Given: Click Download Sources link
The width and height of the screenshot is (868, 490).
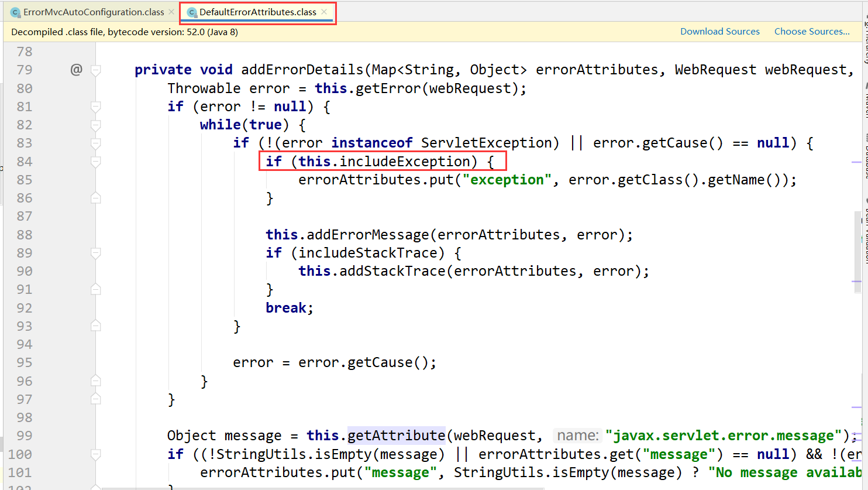Looking at the screenshot, I should (x=720, y=32).
